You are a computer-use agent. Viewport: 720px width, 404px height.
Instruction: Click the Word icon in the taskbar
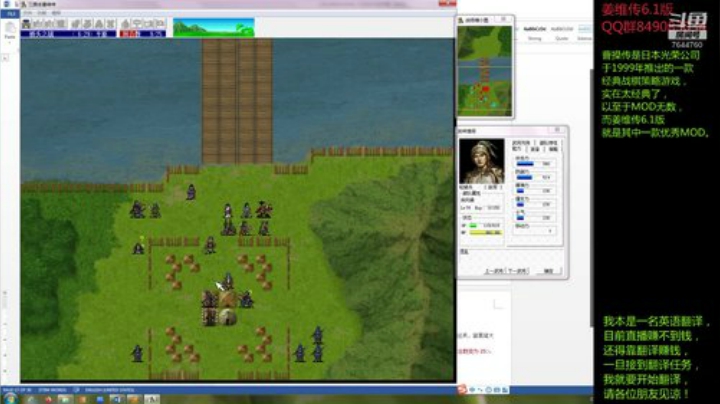pyautogui.click(x=116, y=399)
